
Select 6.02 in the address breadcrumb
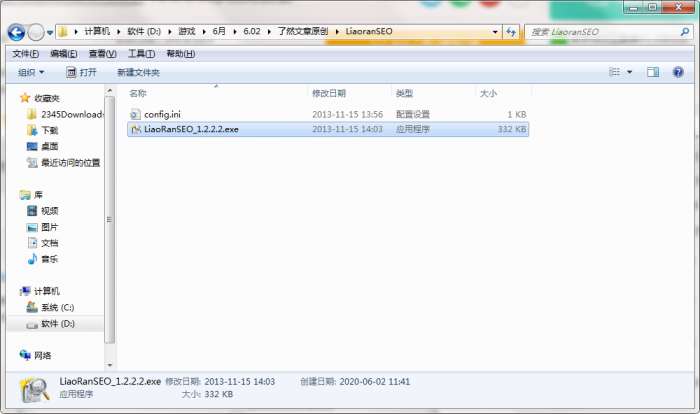pos(252,31)
